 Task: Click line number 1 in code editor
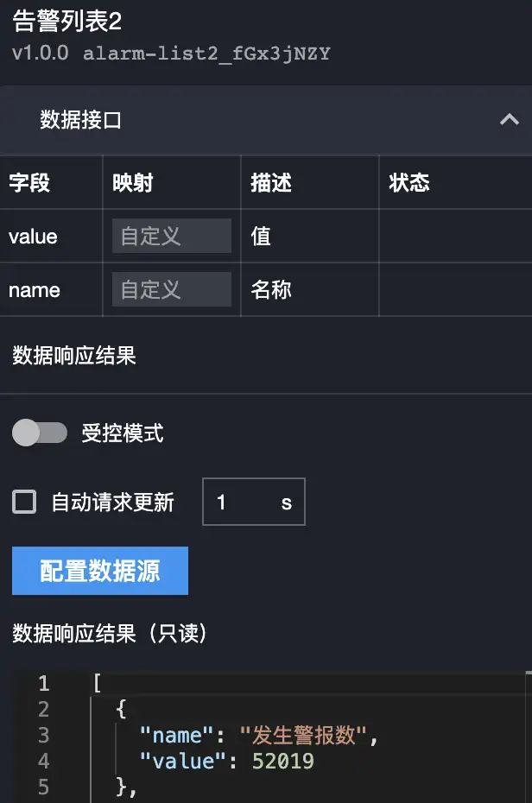click(44, 684)
